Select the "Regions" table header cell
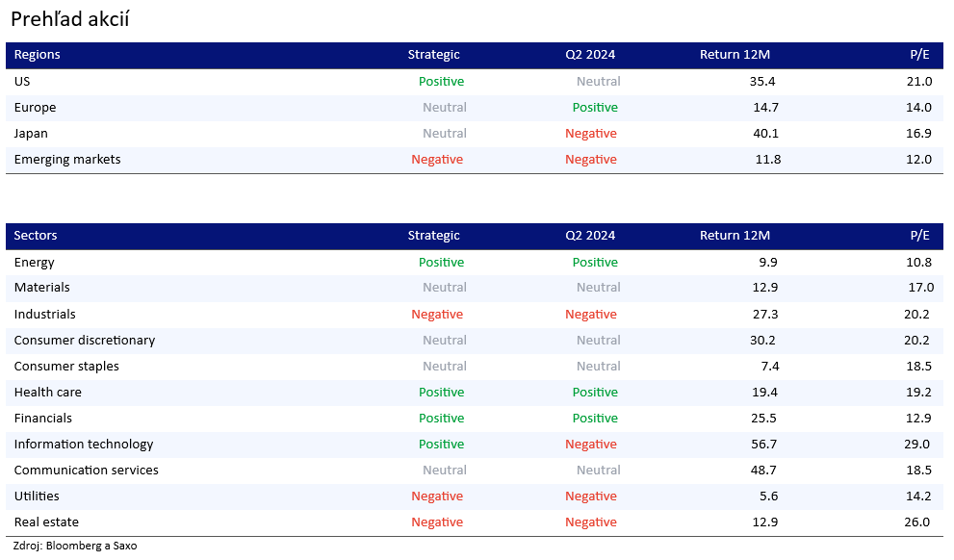Image resolution: width=954 pixels, height=560 pixels. 37,55
